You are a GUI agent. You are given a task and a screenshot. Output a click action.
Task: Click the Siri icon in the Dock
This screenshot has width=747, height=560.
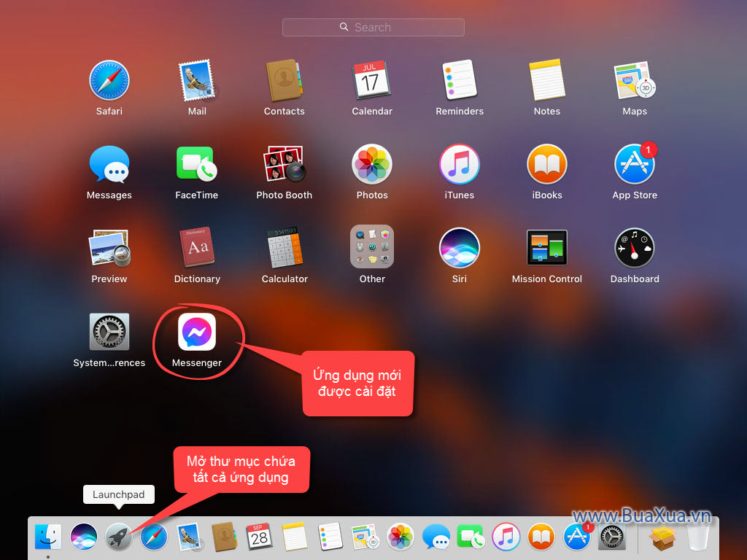(x=83, y=537)
